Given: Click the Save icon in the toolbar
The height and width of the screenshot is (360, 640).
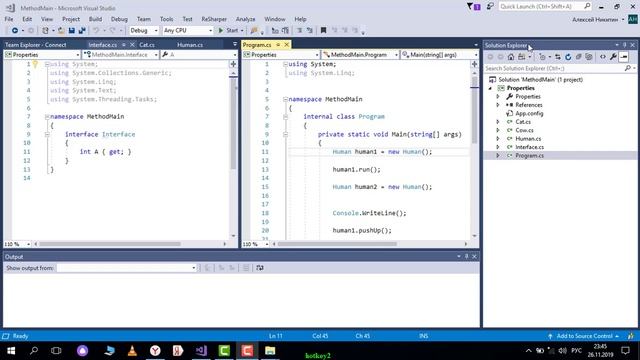Looking at the screenshot, I should (x=72, y=31).
